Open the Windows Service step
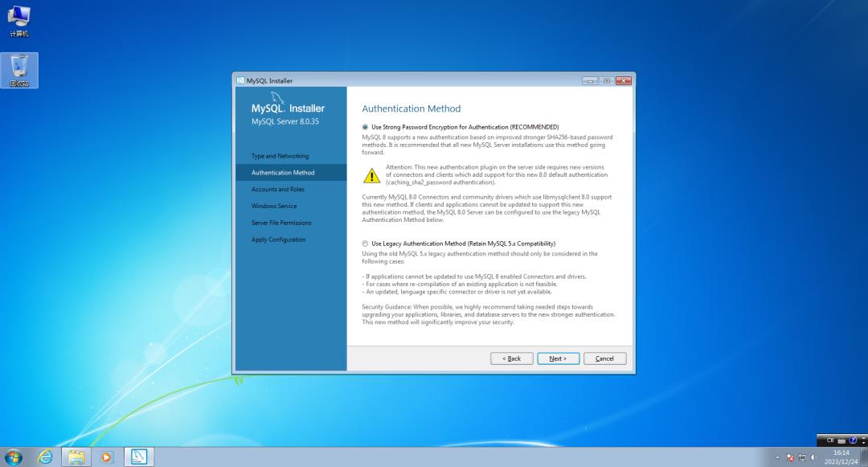This screenshot has width=868, height=467. tap(274, 206)
